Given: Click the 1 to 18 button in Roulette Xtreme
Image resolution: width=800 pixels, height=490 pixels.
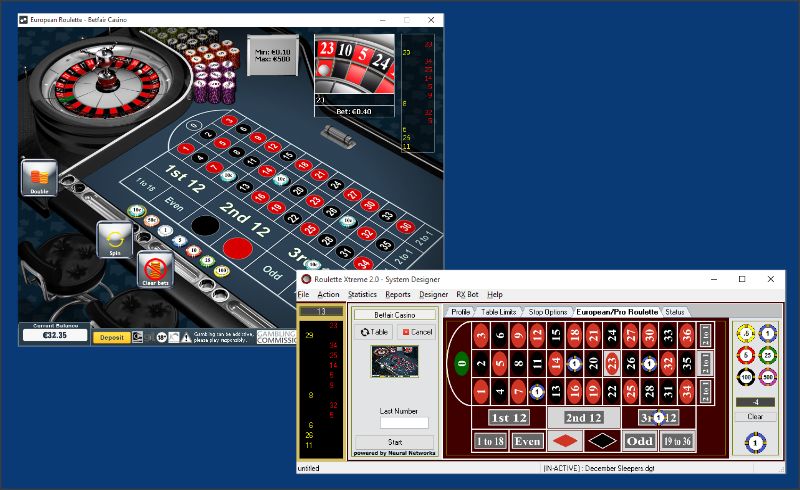Looking at the screenshot, I should coord(490,441).
